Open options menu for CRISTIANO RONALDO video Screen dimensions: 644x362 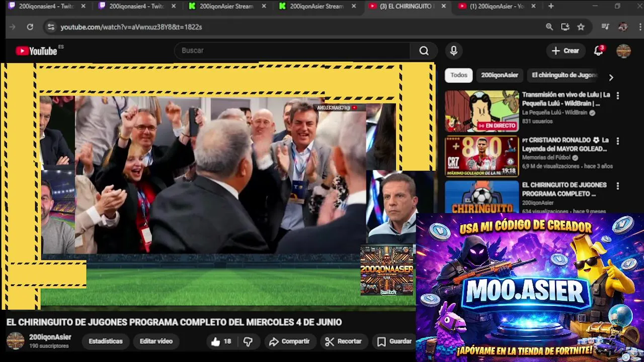coord(618,141)
